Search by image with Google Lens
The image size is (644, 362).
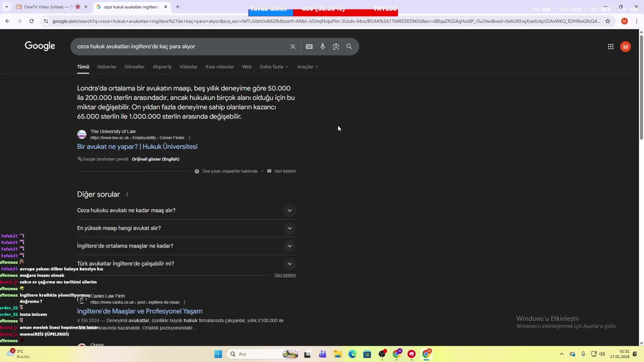click(336, 46)
